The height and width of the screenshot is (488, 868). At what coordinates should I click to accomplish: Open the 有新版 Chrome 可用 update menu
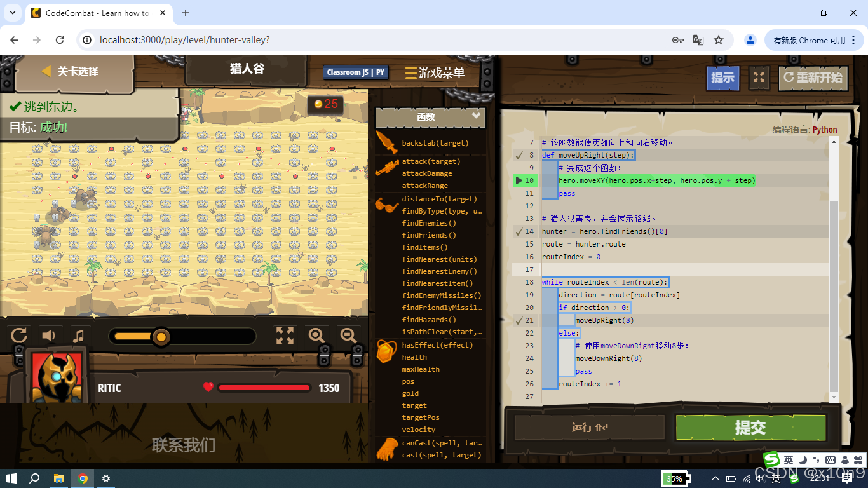coord(814,40)
